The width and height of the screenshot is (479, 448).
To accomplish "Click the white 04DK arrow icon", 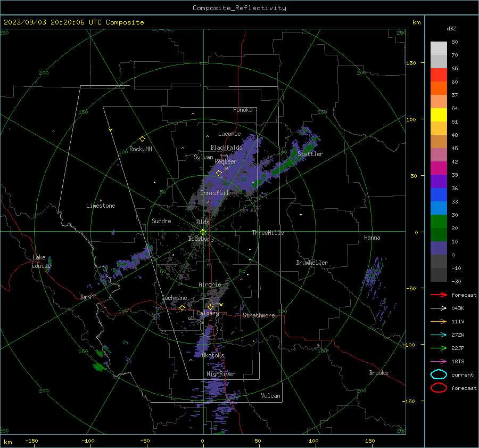I will point(439,308).
